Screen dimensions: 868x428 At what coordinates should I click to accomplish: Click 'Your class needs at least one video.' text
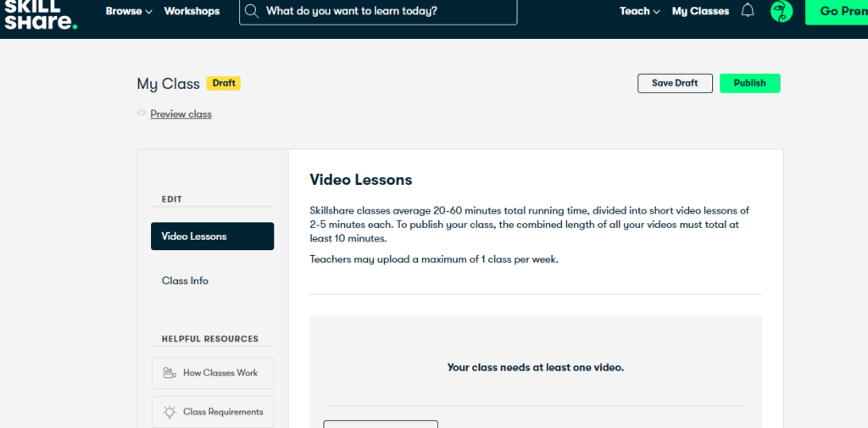(536, 367)
